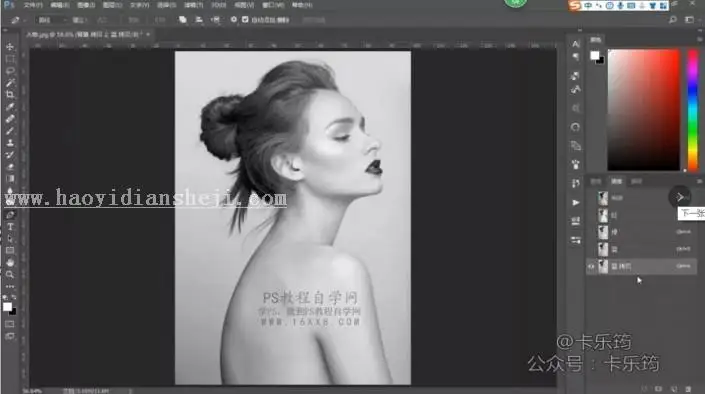Screen dimensions: 705x394
Task: Select the Lasso tool
Action: [10, 71]
